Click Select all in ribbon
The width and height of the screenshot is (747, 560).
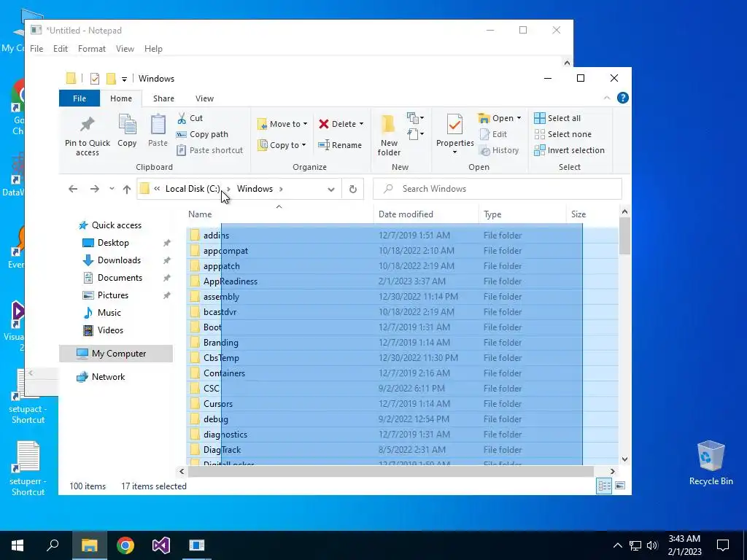[x=557, y=118]
